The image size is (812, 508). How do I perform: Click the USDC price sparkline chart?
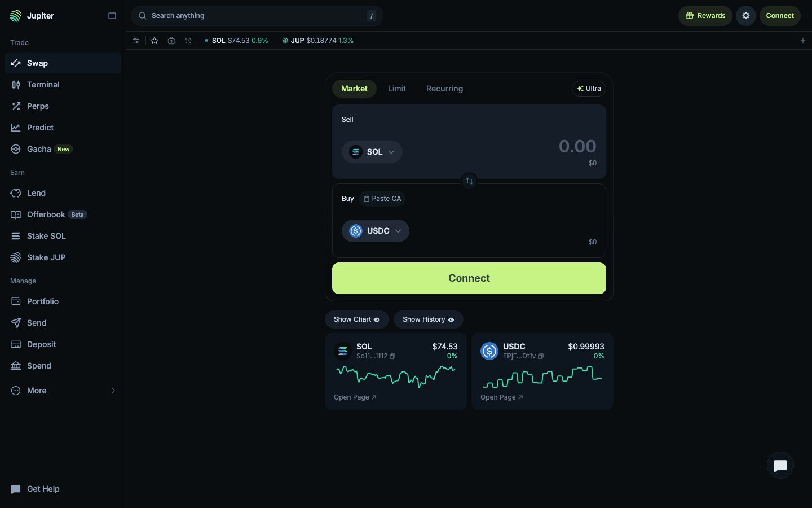point(542,376)
